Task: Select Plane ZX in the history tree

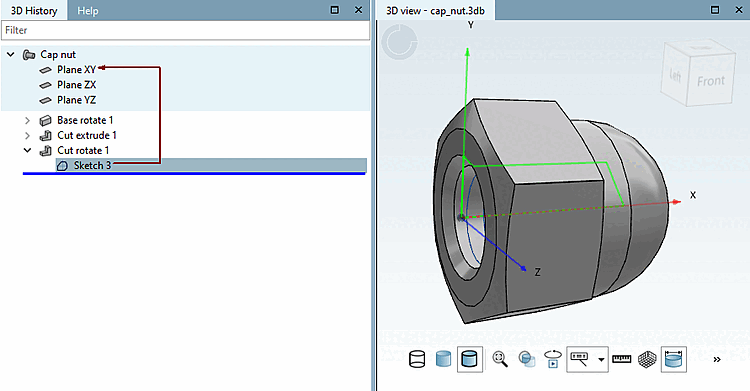Action: (77, 85)
